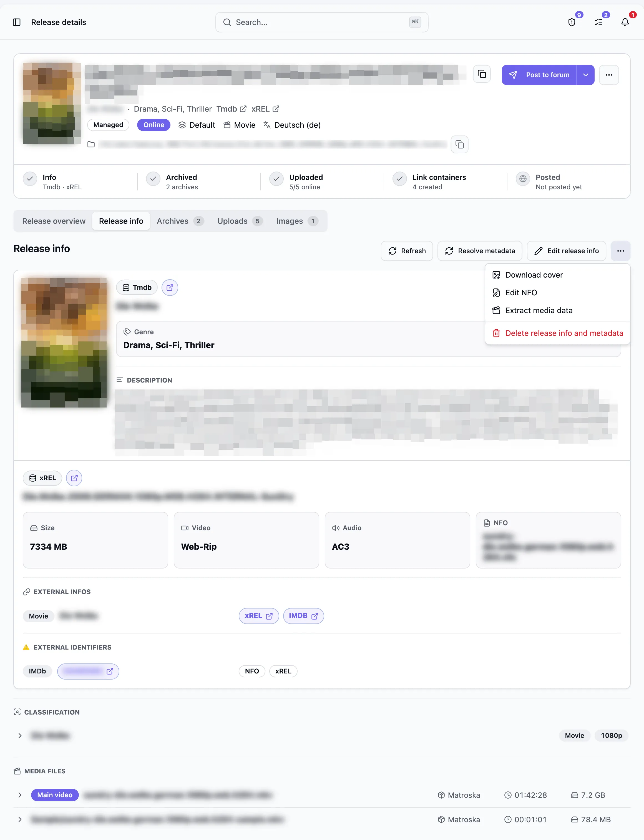Open the IMDb identifier link
This screenshot has height=840, width=644.
click(x=88, y=671)
